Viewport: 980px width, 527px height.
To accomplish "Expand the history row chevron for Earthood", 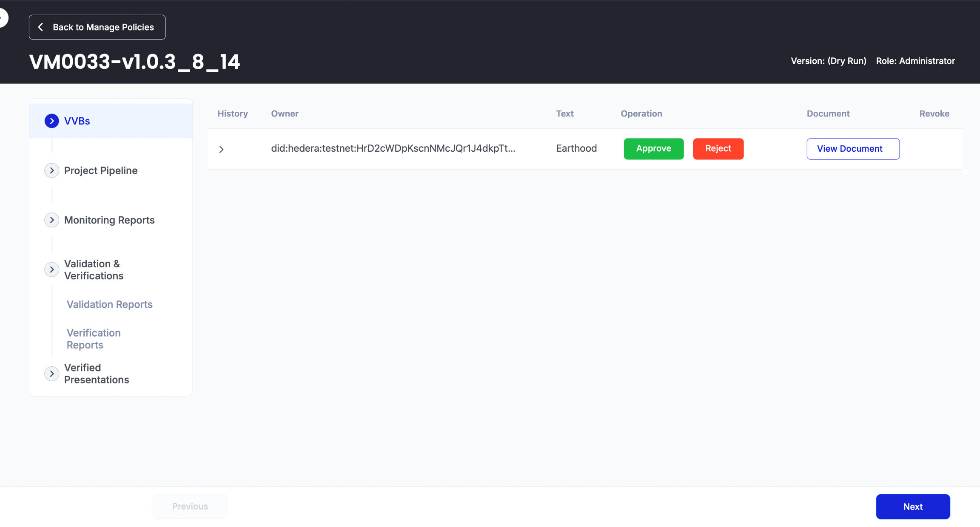I will pos(221,149).
